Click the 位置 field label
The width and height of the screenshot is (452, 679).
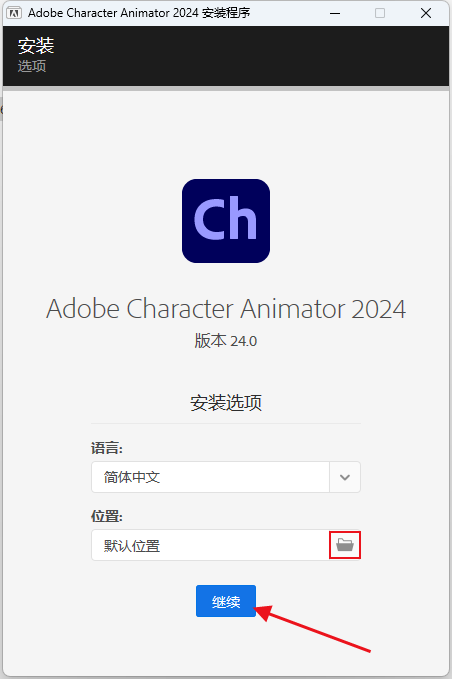click(x=107, y=516)
